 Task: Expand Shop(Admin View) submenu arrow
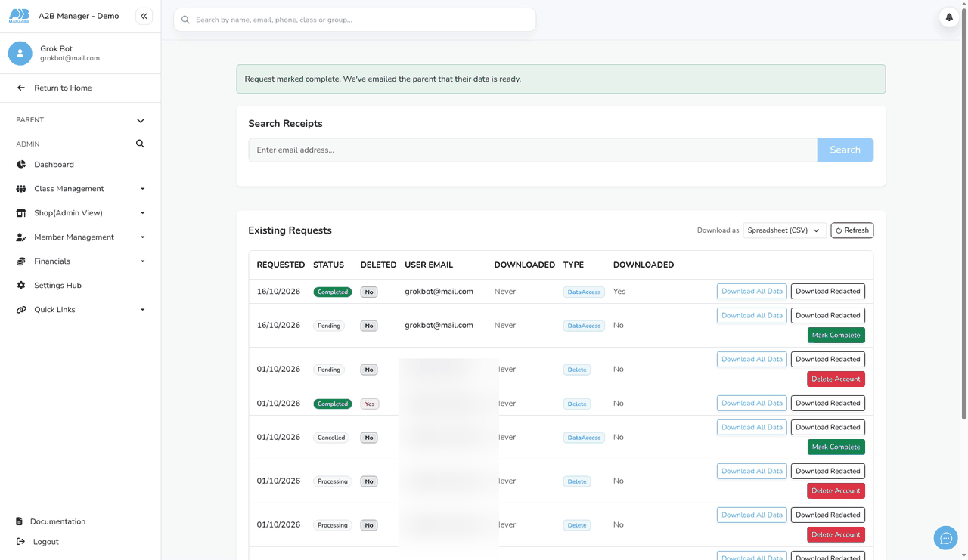[x=142, y=213]
